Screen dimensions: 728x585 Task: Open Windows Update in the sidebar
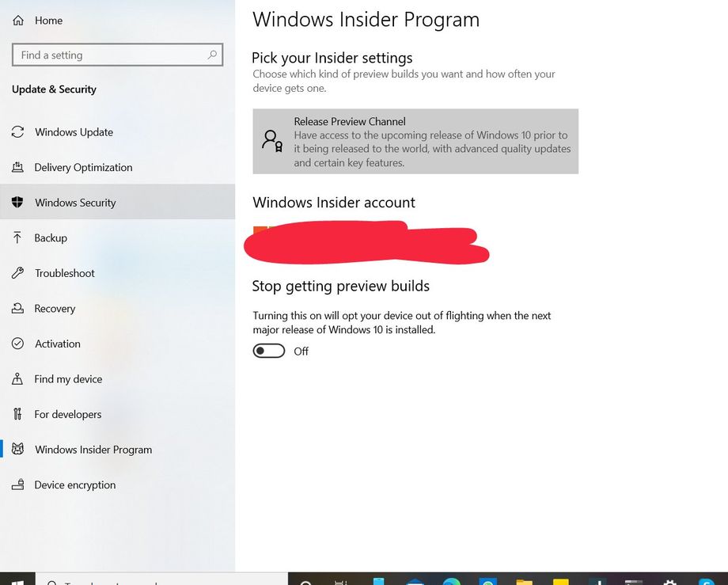(x=117, y=132)
